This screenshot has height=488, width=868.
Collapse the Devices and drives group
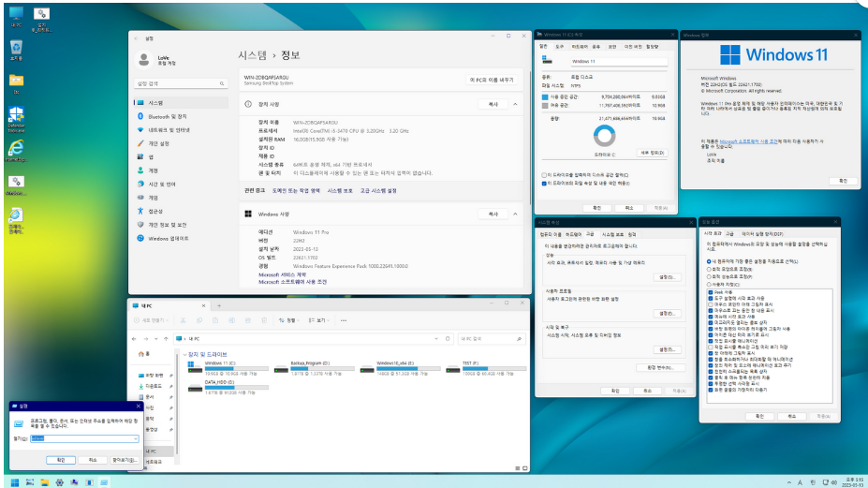pos(184,354)
